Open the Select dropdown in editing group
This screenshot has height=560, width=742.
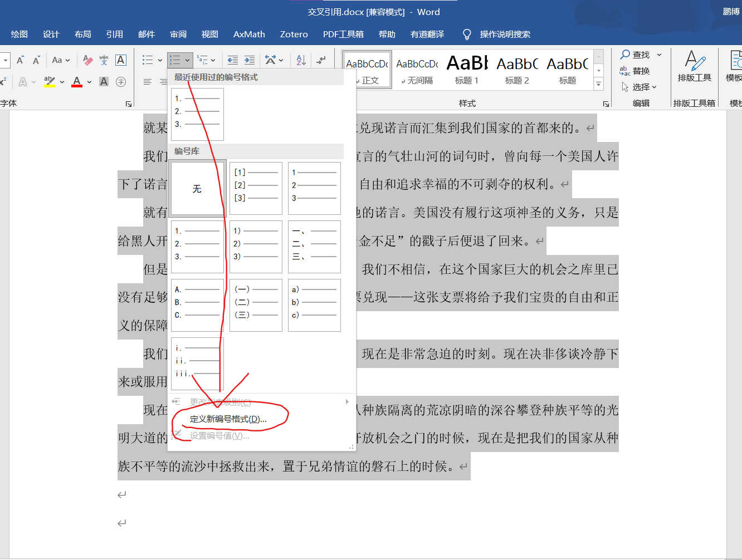pyautogui.click(x=639, y=87)
